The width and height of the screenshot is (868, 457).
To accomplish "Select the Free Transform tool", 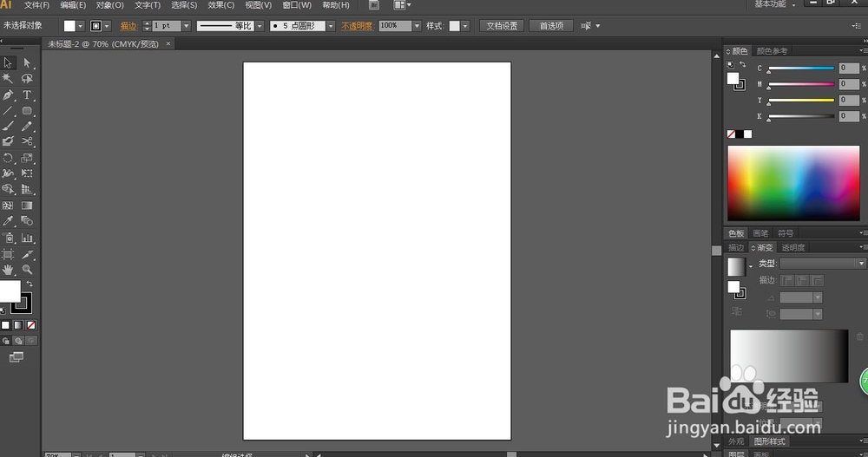I will 27,173.
